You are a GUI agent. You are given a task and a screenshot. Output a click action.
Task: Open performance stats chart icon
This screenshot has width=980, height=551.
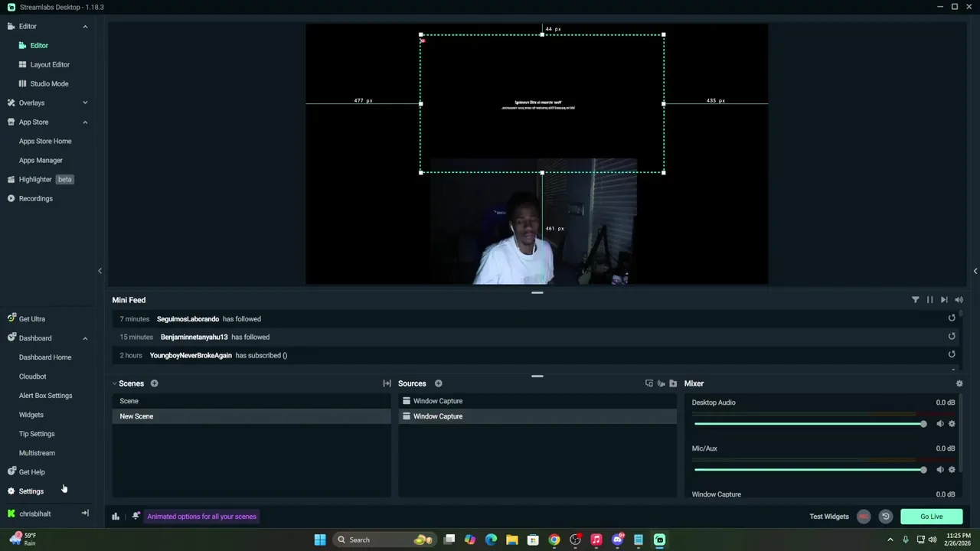tap(116, 517)
